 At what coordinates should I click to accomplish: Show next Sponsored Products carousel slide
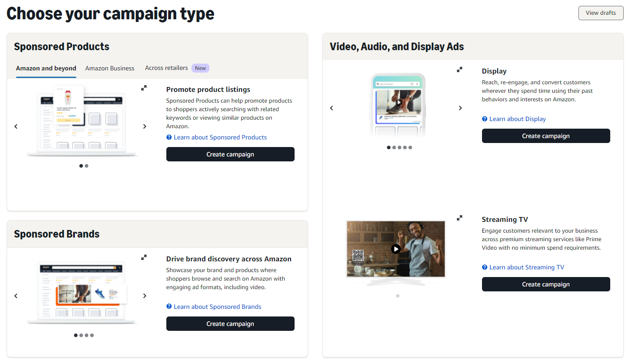coord(144,126)
